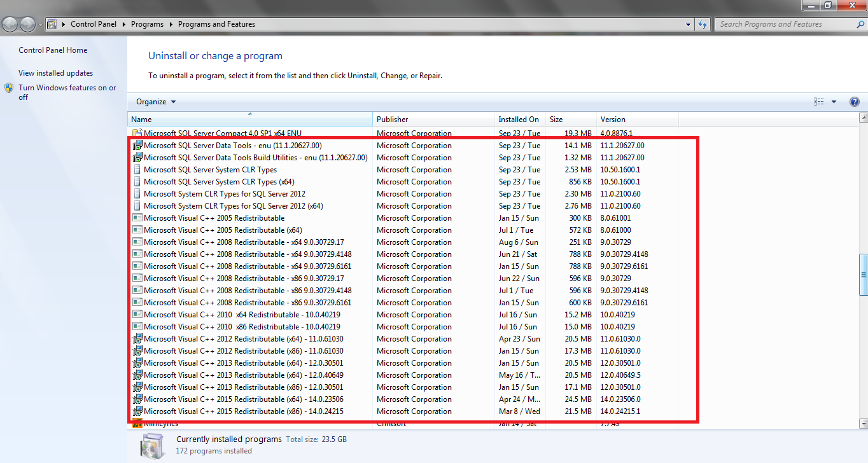
Task: Go to Control Panel breadcrumb
Action: click(x=94, y=24)
